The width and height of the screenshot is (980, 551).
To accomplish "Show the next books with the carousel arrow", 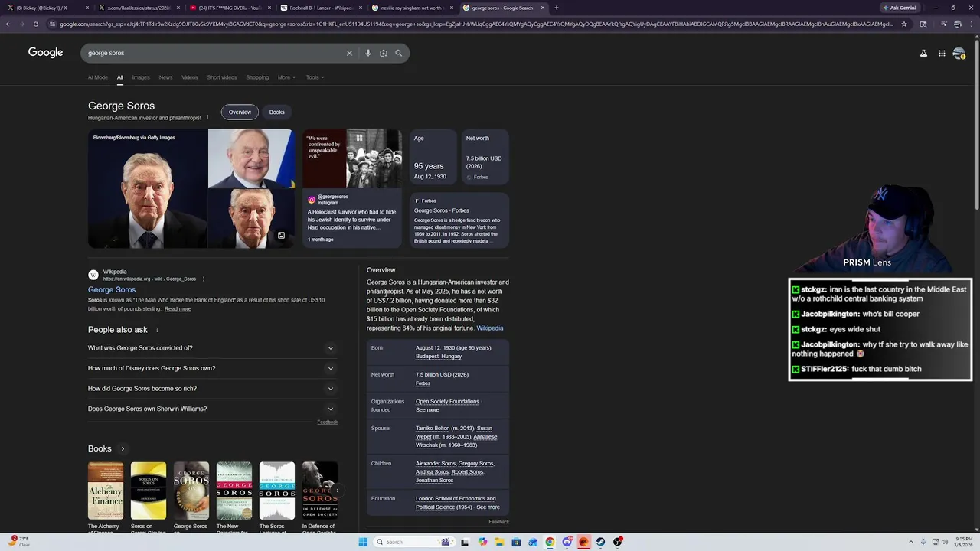I will 337,490.
